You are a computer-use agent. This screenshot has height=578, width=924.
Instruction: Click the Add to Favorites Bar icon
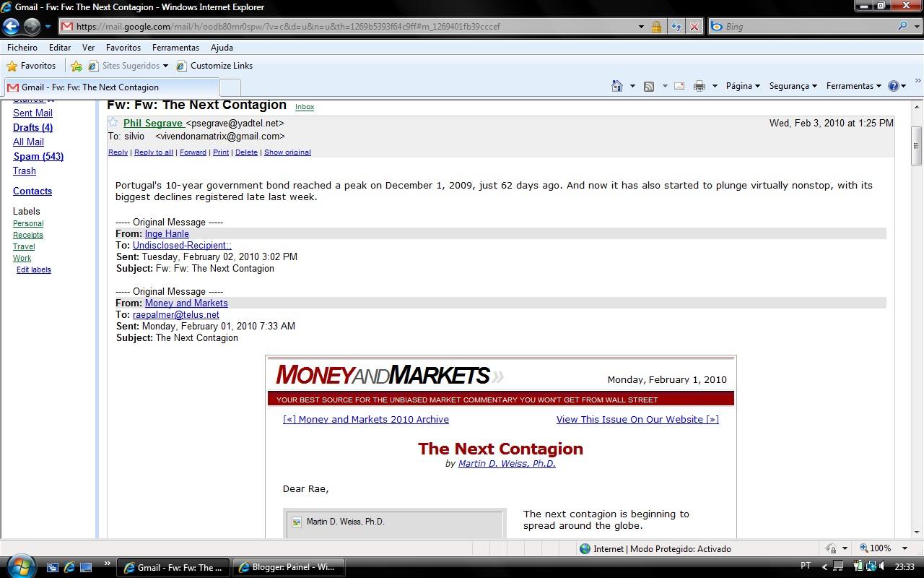pos(77,66)
